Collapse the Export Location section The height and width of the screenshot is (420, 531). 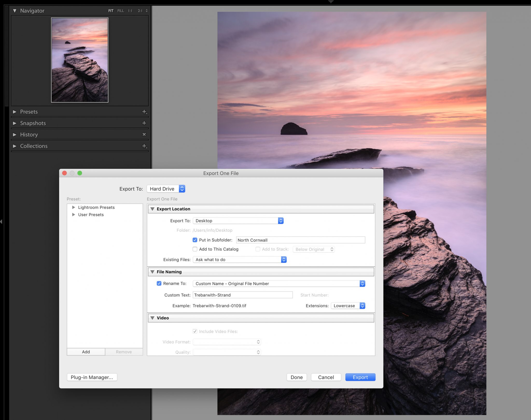point(152,209)
